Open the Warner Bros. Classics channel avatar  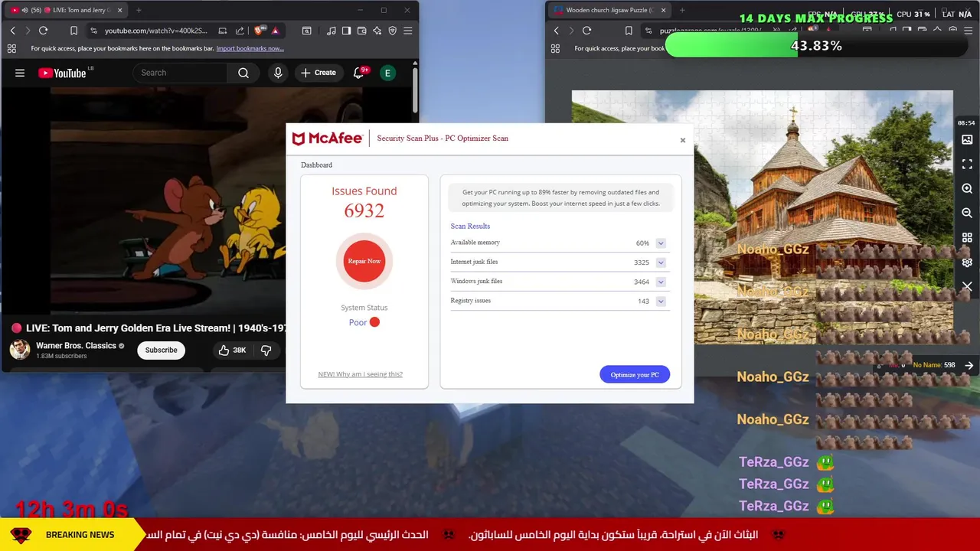(19, 350)
